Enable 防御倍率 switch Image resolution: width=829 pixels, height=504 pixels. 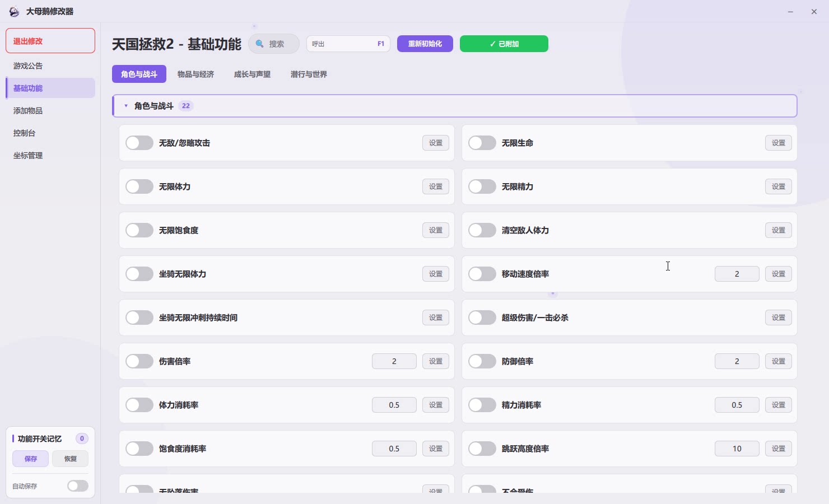[482, 361]
